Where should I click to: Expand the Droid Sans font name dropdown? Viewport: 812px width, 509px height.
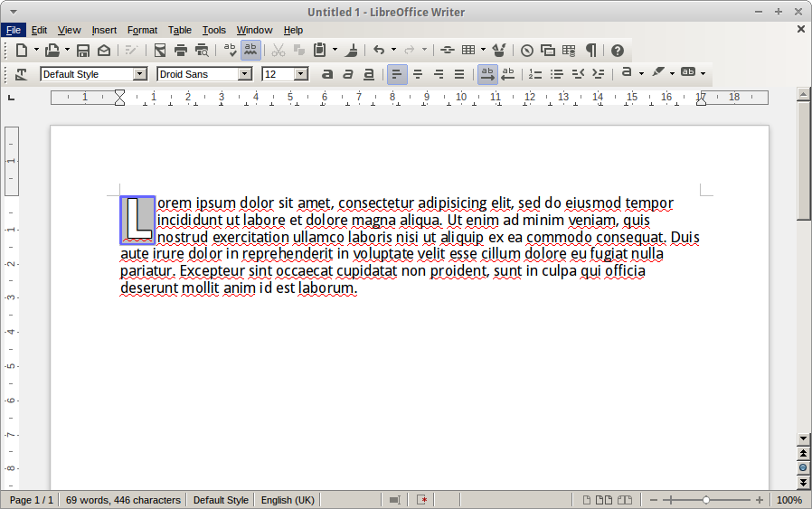pos(244,74)
